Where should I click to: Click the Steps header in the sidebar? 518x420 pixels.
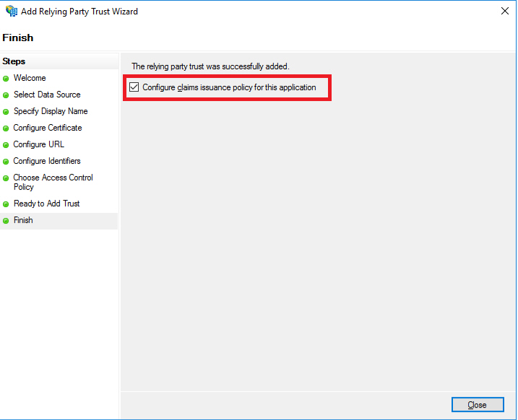coord(14,61)
